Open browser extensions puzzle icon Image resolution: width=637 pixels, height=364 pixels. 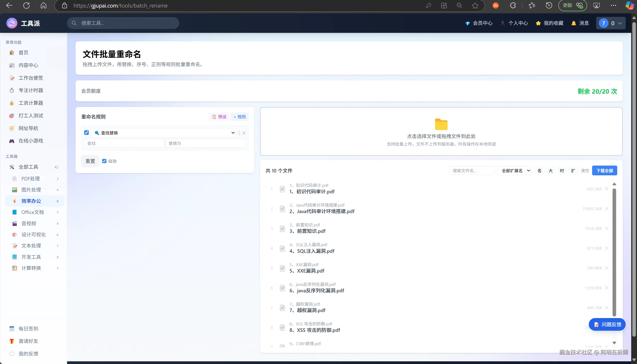point(513,6)
